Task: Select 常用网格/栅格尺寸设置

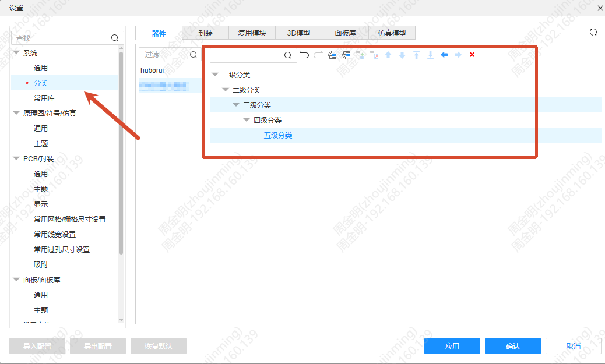Action: pyautogui.click(x=69, y=219)
